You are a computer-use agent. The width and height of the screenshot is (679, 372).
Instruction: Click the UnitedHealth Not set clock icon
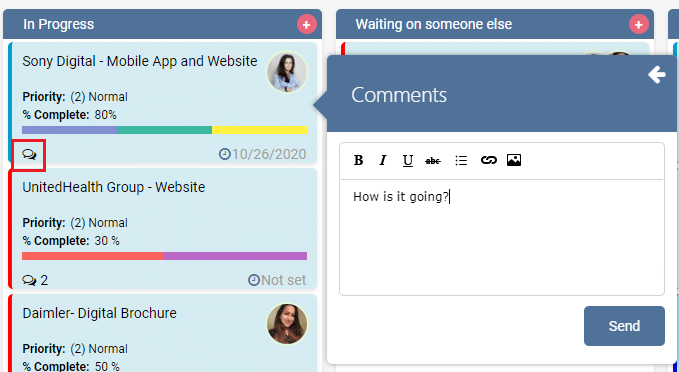pos(254,280)
